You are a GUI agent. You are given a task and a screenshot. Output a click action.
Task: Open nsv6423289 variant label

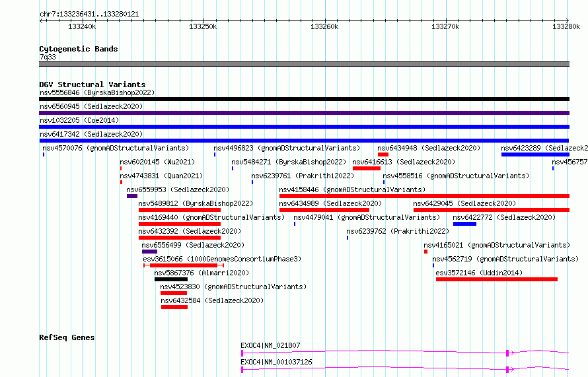click(x=544, y=148)
